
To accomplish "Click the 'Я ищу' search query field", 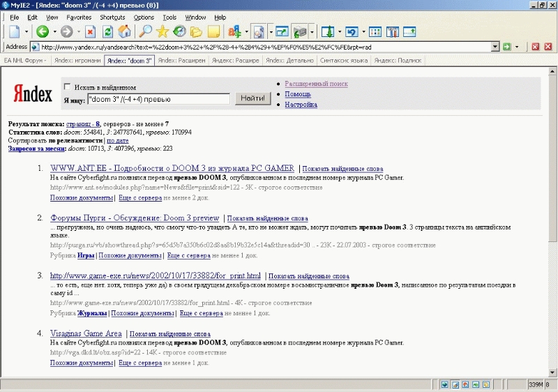I will click(159, 99).
